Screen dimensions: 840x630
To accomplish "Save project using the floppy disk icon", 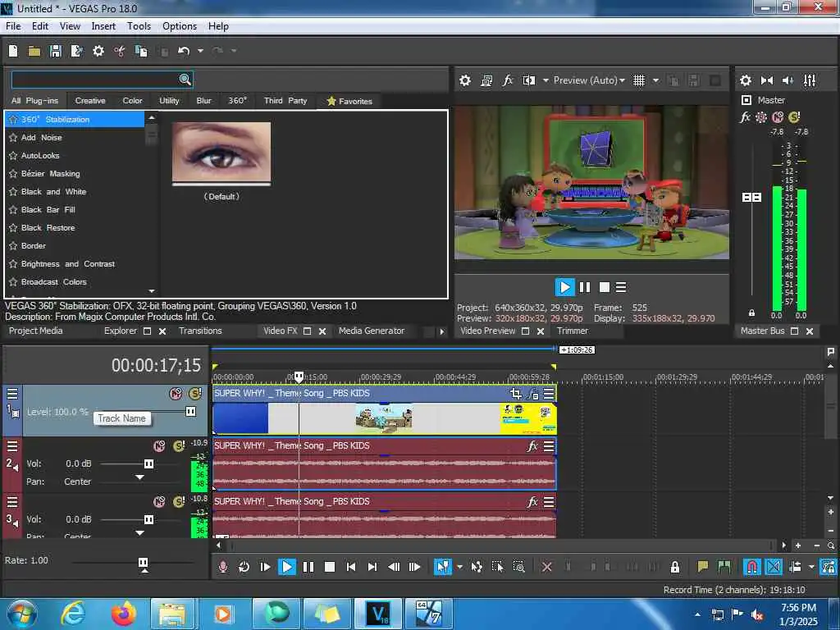I will [x=55, y=51].
